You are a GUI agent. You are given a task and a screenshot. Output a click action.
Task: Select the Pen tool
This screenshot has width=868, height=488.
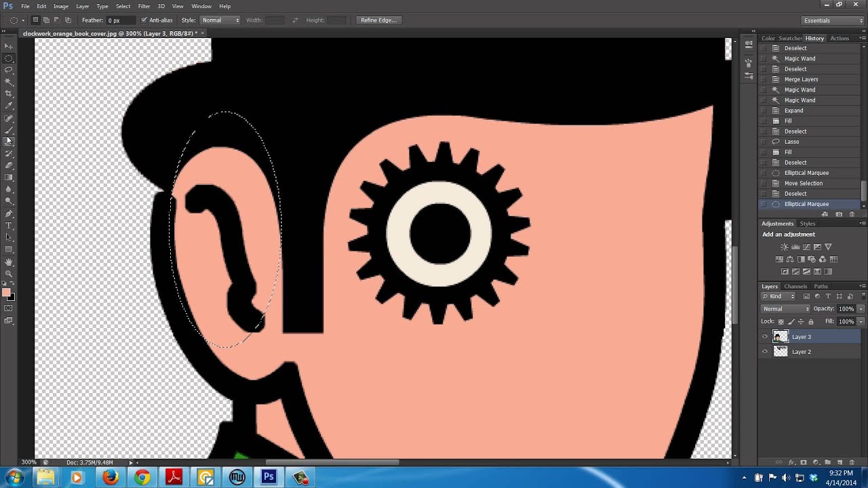click(x=9, y=213)
